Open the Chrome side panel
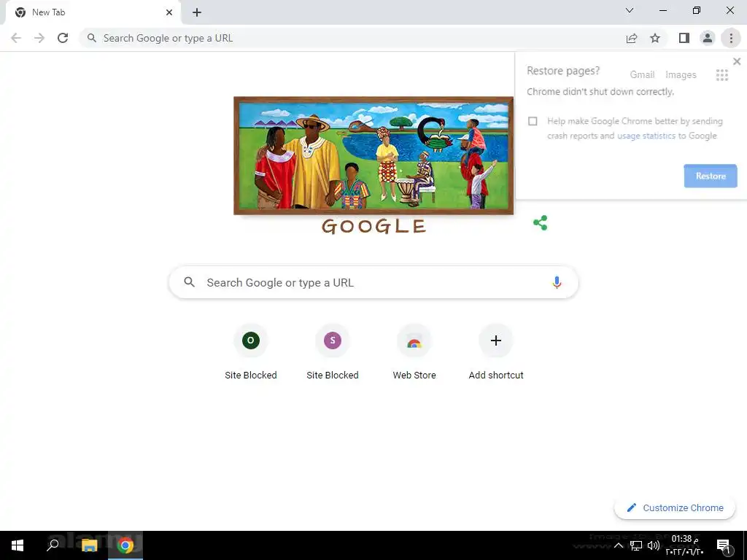Screen dimensions: 747x560 [x=684, y=38]
